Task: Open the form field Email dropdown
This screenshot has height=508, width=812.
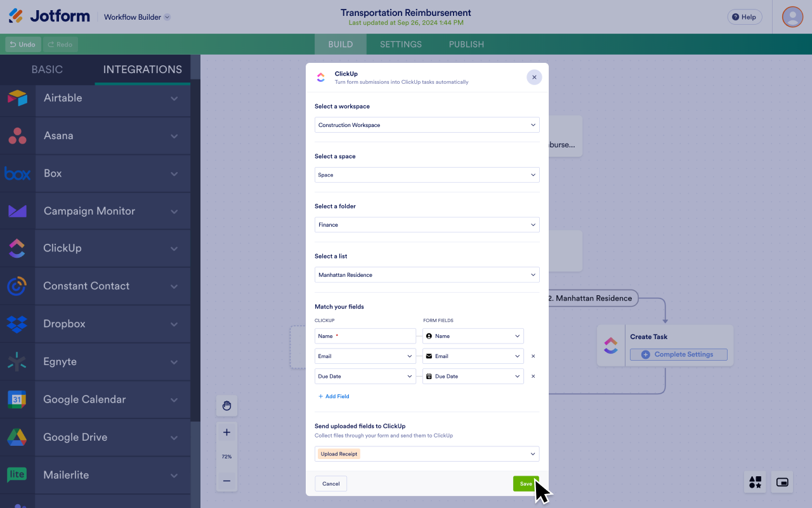Action: click(473, 356)
